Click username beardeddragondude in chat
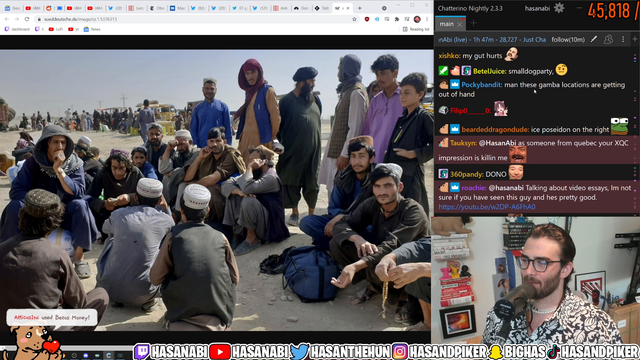 click(495, 129)
